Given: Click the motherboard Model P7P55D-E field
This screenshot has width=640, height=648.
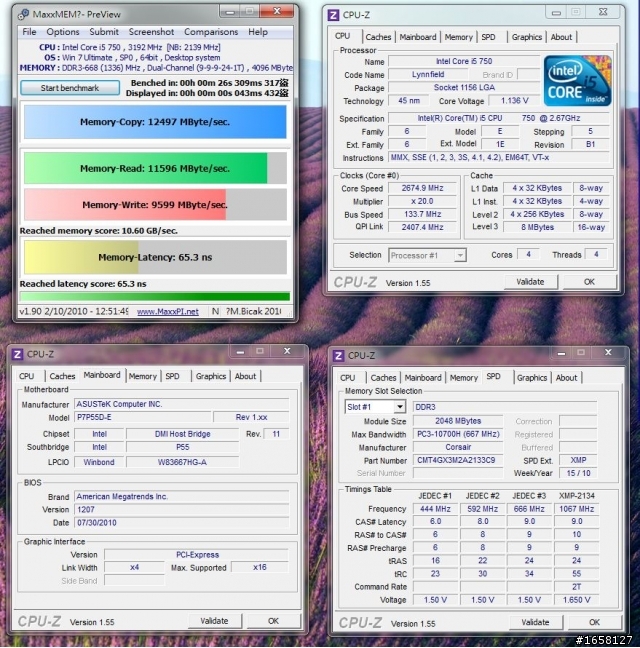Looking at the screenshot, I should [143, 417].
